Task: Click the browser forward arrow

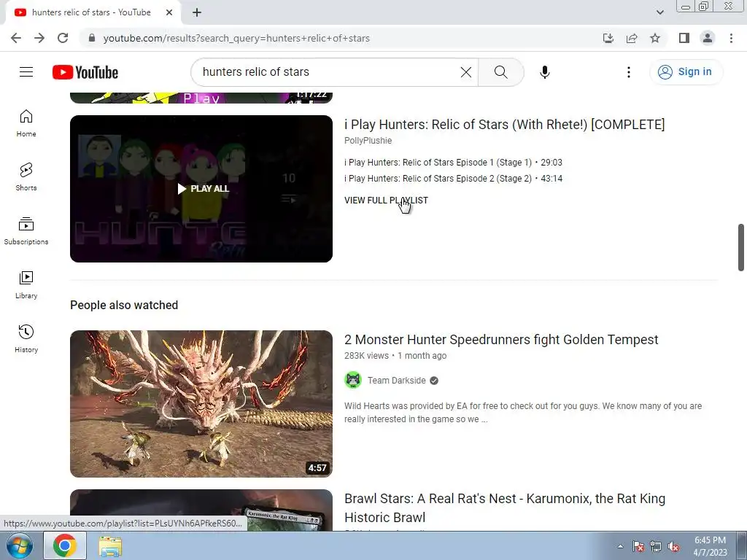Action: point(39,38)
